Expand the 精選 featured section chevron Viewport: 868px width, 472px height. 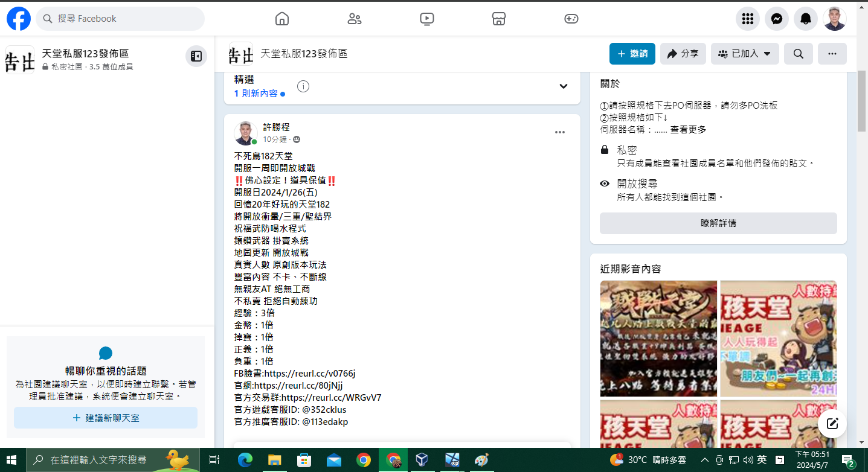click(x=564, y=86)
